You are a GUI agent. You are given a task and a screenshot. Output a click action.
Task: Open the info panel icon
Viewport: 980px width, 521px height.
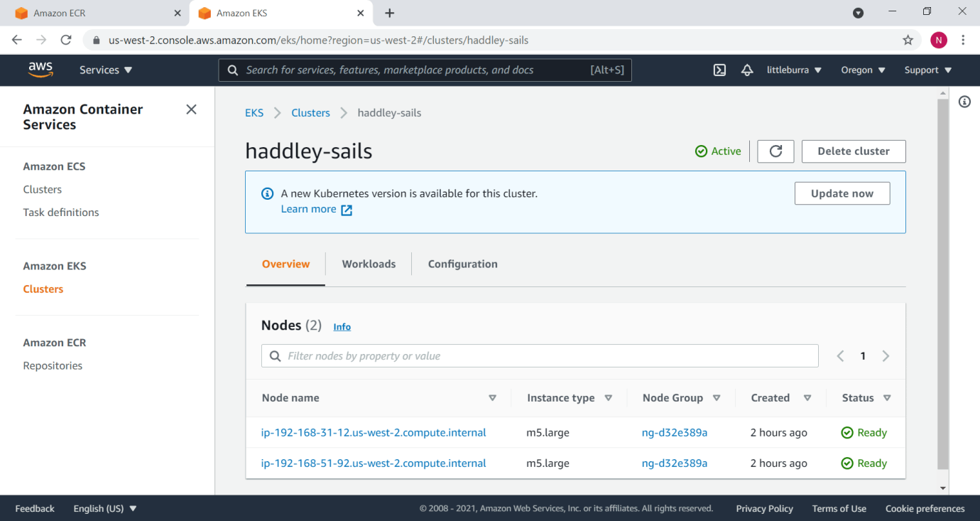point(964,102)
